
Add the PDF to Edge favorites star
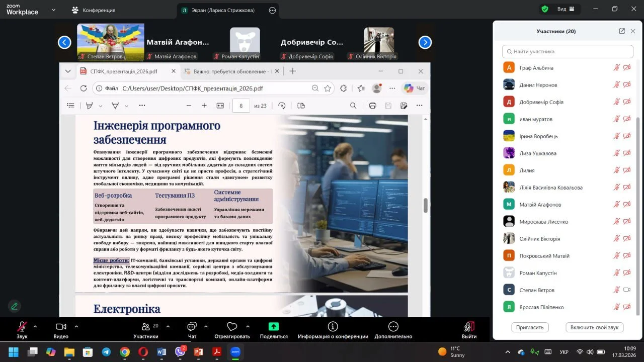(328, 88)
